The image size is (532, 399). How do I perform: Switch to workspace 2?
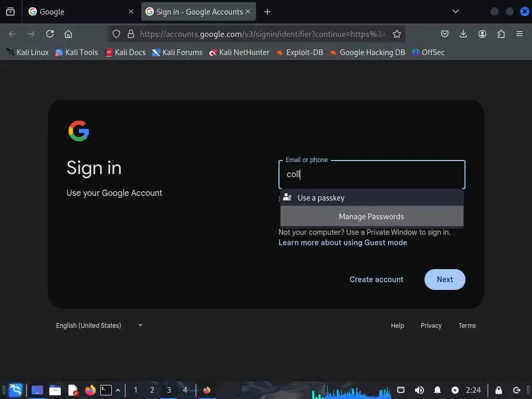[152, 390]
